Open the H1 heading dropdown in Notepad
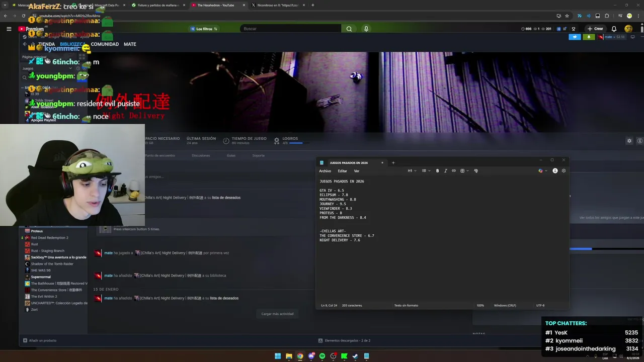Viewport: 644px width, 362px height. coord(412,171)
